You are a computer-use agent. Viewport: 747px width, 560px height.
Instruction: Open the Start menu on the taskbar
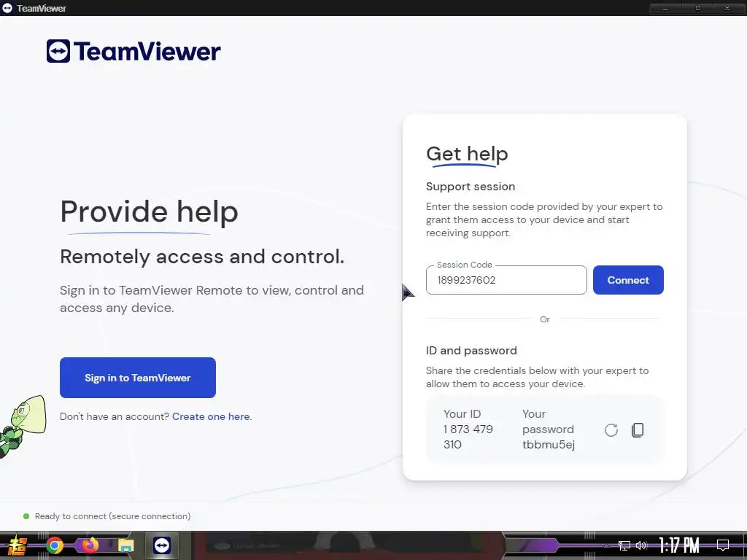pyautogui.click(x=18, y=545)
